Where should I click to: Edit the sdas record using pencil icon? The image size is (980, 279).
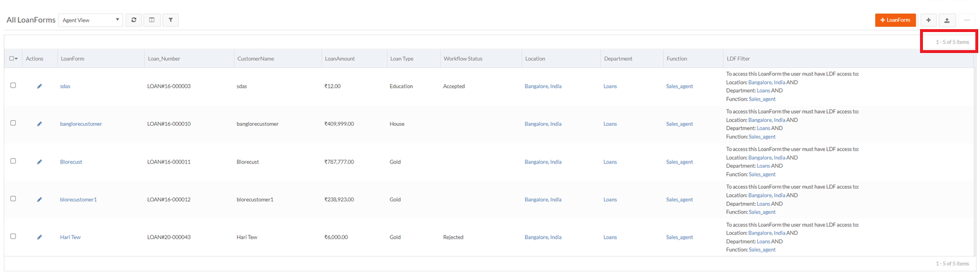click(40, 86)
